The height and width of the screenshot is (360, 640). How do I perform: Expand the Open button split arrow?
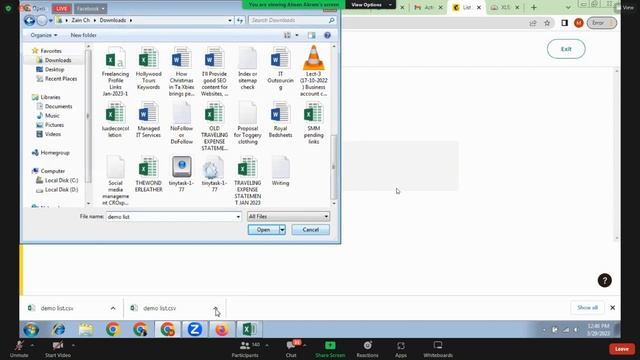click(282, 230)
